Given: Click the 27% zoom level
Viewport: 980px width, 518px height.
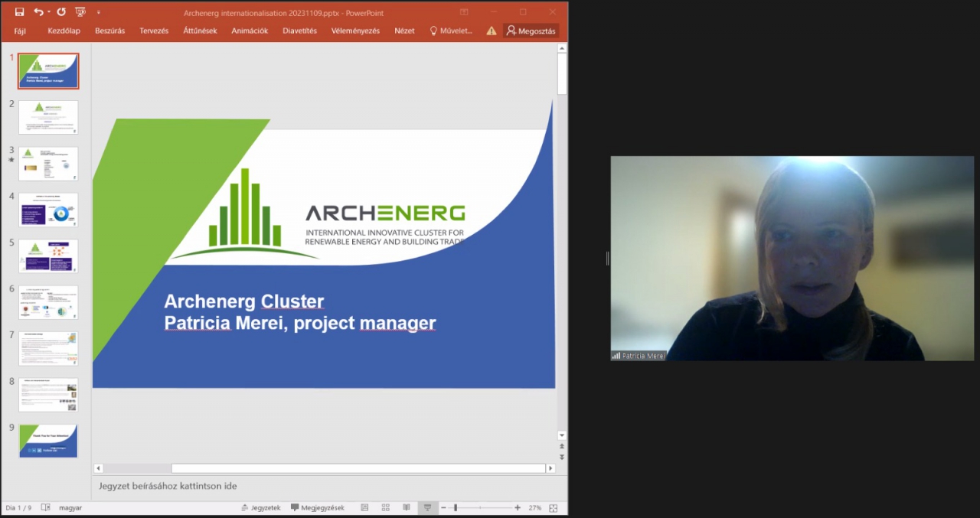Looking at the screenshot, I should click(534, 508).
